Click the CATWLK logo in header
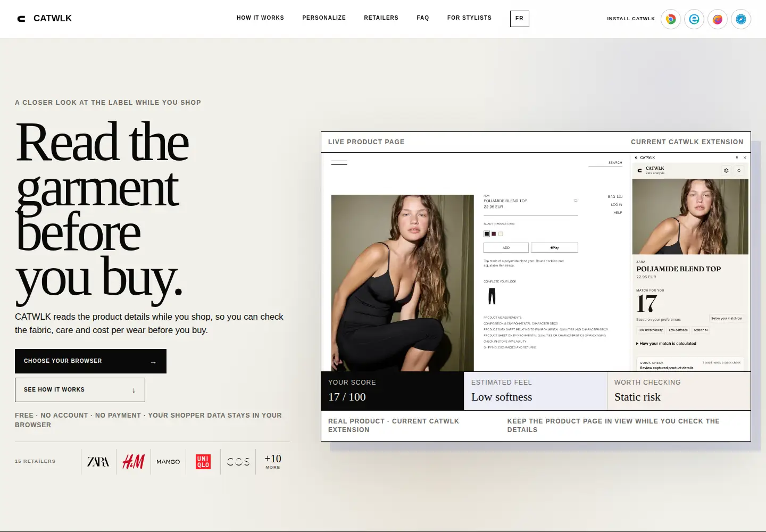 [x=45, y=19]
